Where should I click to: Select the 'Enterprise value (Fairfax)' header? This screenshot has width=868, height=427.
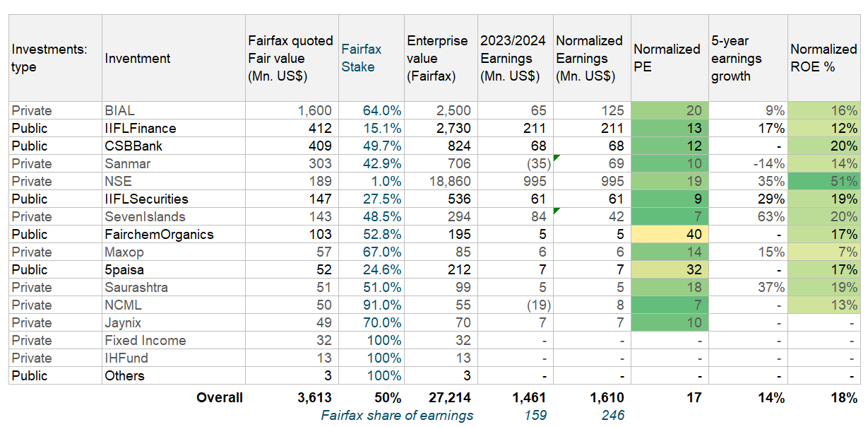pyautogui.click(x=440, y=58)
